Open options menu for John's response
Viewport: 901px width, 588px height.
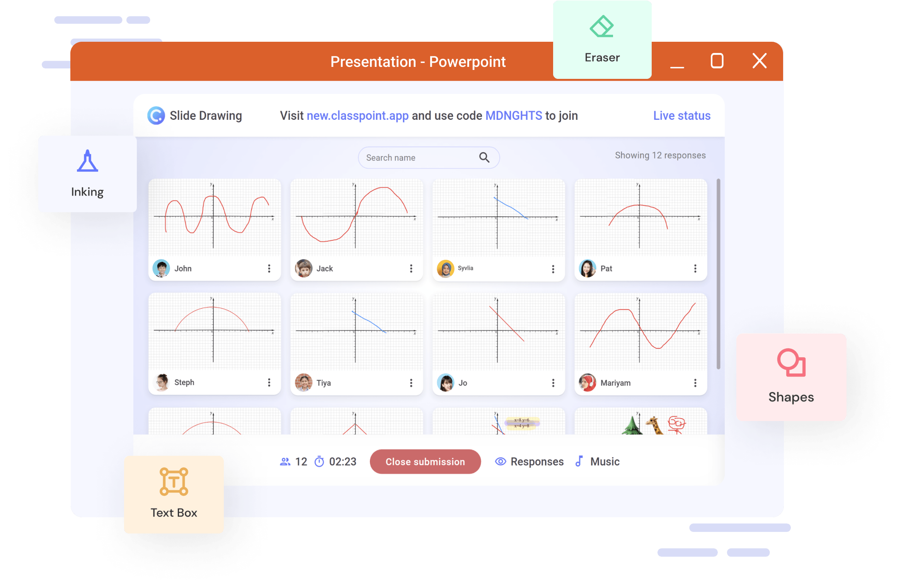coord(269,268)
